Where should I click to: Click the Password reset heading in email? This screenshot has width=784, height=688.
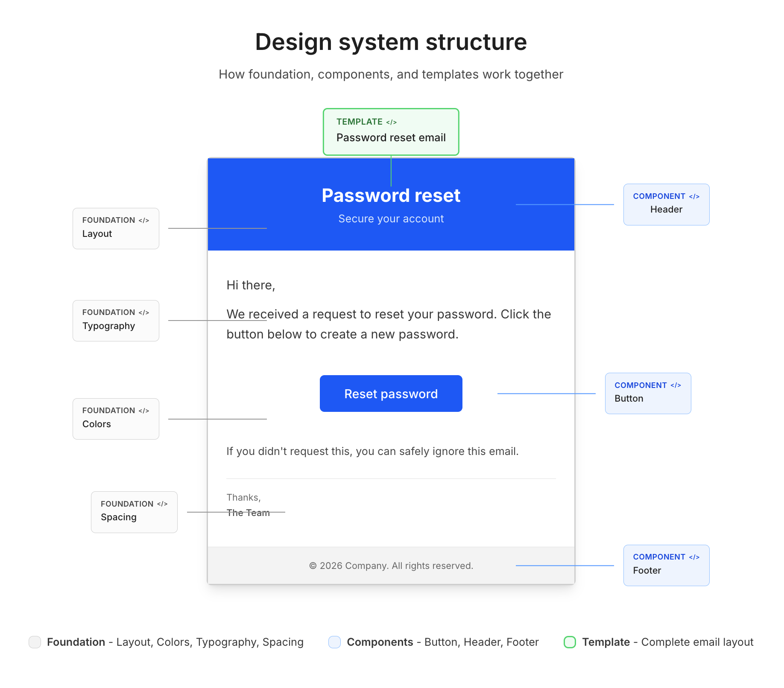tap(391, 195)
